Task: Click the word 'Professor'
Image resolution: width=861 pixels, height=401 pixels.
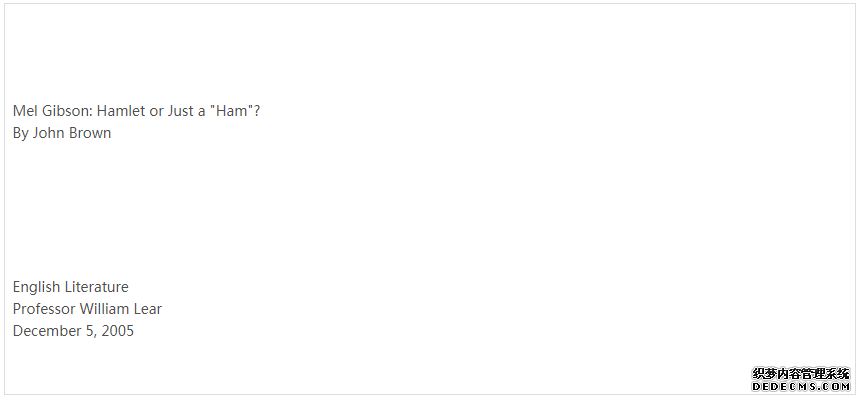Action: (44, 309)
